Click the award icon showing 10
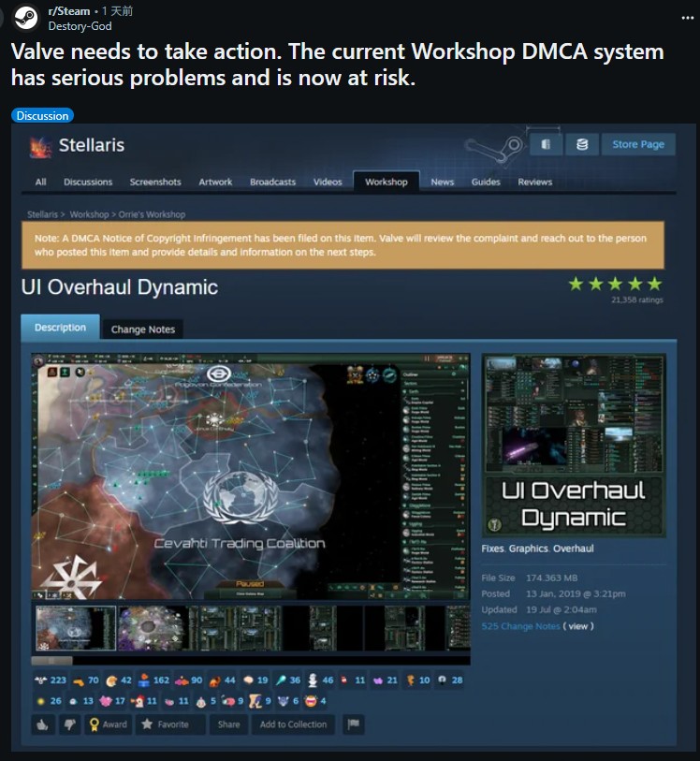 click(x=411, y=681)
